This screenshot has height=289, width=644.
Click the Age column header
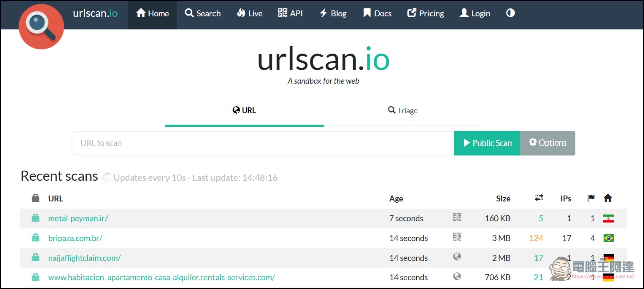(x=396, y=199)
